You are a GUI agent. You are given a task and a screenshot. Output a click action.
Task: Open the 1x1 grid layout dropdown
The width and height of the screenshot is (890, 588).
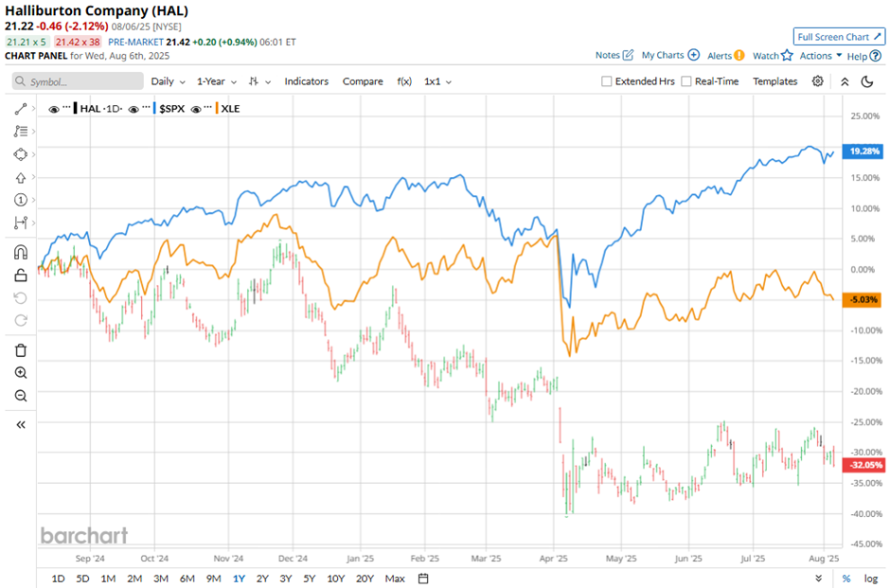437,81
